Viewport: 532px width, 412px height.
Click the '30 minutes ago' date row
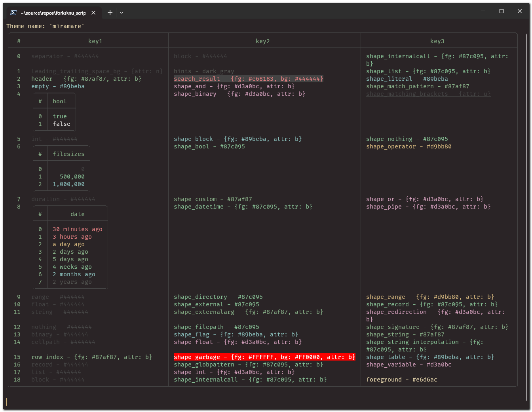point(78,229)
